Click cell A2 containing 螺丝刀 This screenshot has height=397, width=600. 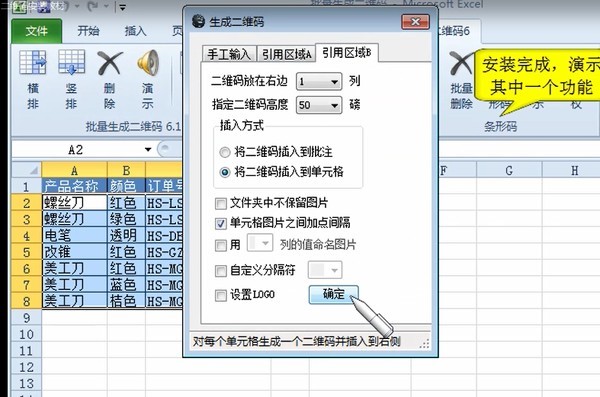click(74, 203)
